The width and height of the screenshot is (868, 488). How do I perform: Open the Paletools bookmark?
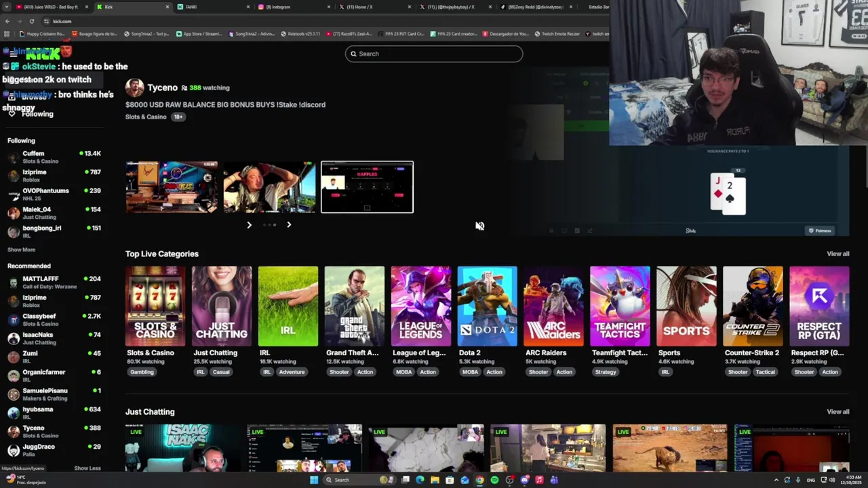click(x=300, y=34)
